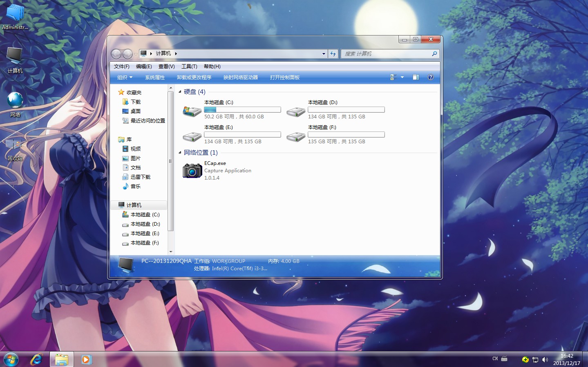Click navigation pane scrollbar down arrow
The width and height of the screenshot is (588, 367).
tap(171, 252)
